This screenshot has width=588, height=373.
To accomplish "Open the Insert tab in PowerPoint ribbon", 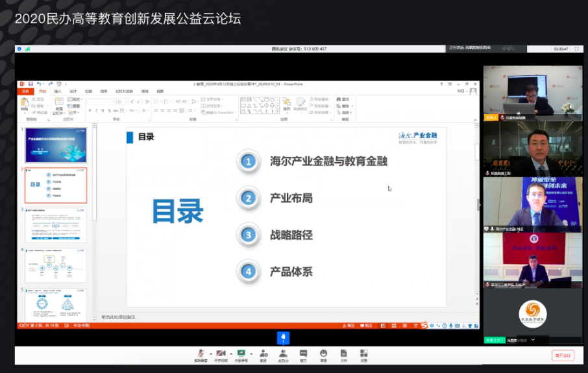I will 58,91.
